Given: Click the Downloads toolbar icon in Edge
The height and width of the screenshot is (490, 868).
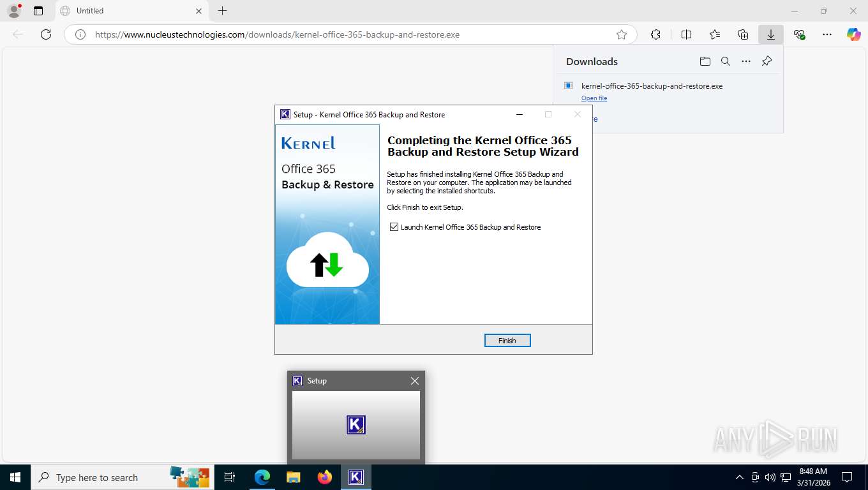Looking at the screenshot, I should tap(771, 34).
